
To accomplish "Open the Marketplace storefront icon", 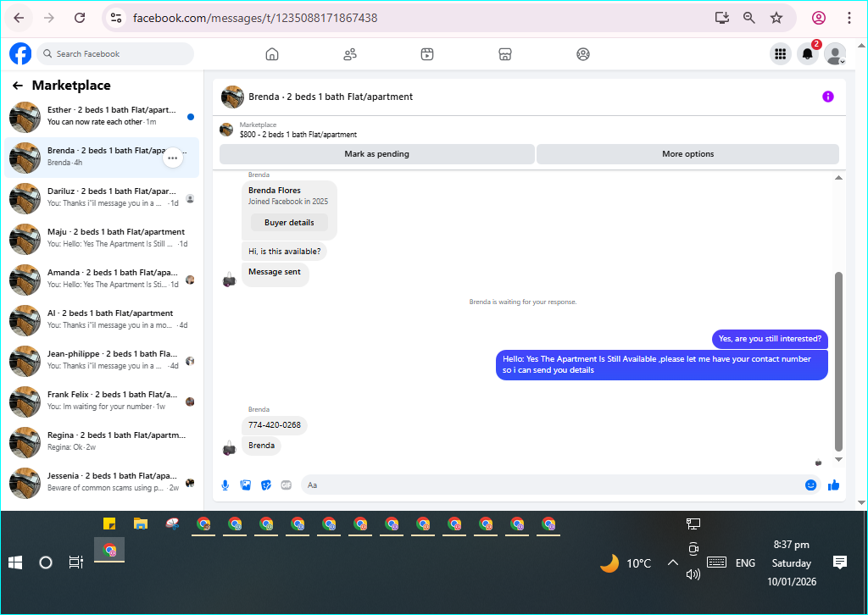I will pyautogui.click(x=505, y=54).
